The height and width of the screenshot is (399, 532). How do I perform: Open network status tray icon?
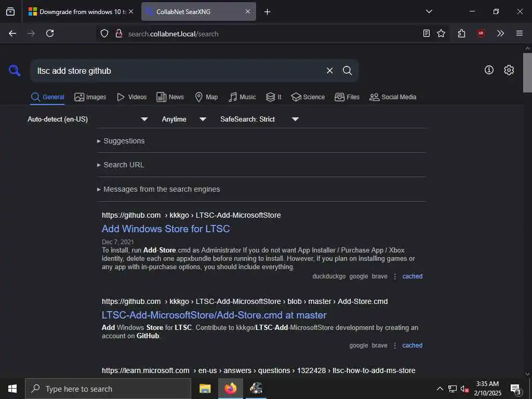[x=453, y=389]
